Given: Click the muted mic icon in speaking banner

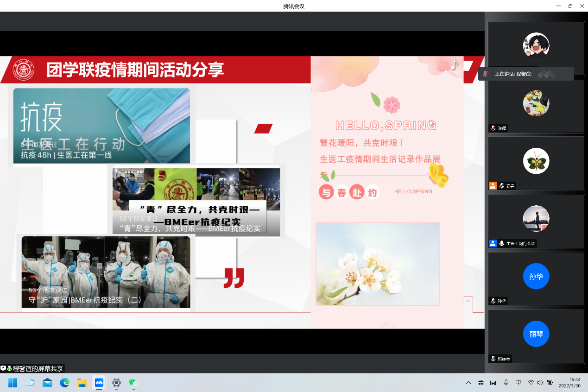Looking at the screenshot, I should (x=485, y=74).
